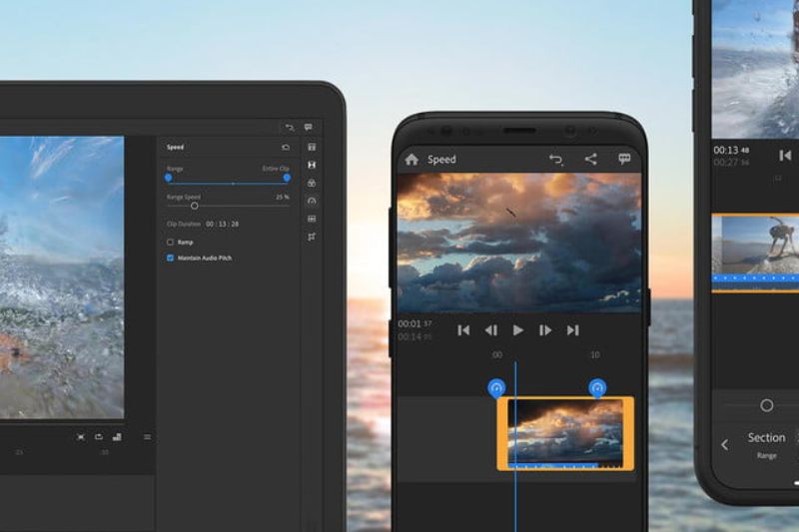
Task: Open the Speed gauge icon in tablet sidebar
Action: (312, 201)
